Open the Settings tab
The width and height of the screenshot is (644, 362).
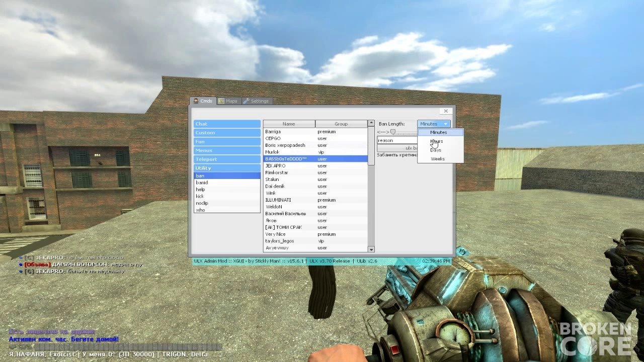tap(257, 101)
